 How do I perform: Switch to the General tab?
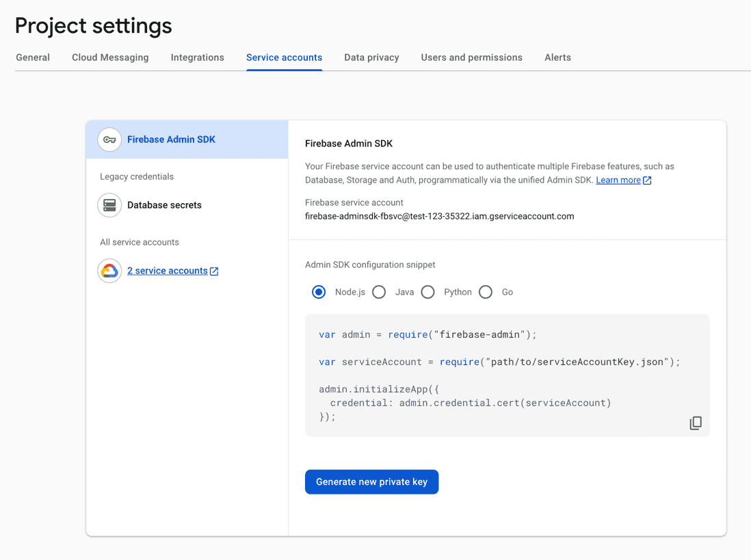[32, 57]
